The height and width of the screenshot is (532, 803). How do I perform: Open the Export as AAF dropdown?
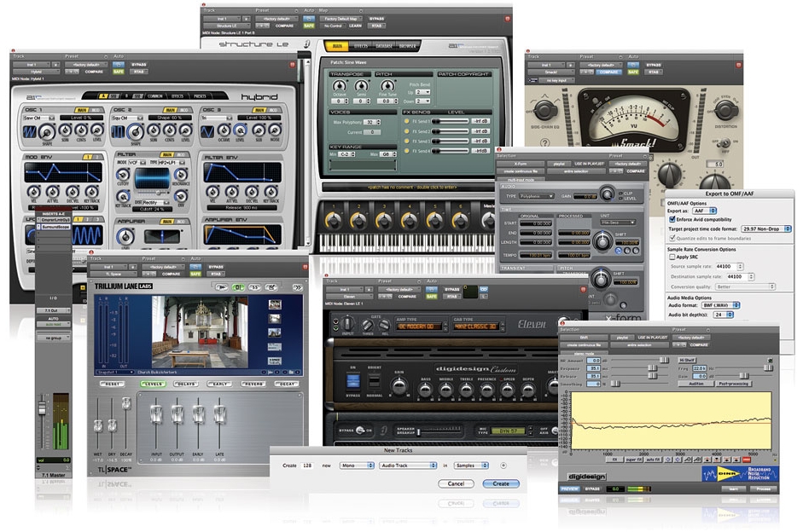705,211
